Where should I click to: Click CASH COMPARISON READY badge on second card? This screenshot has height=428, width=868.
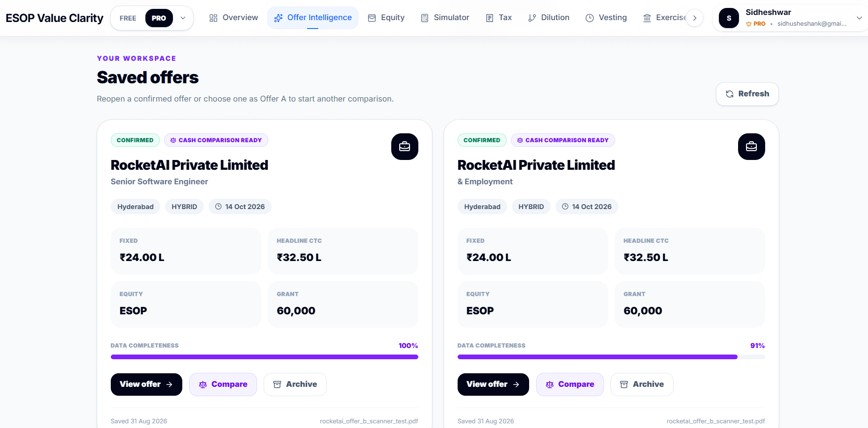pyautogui.click(x=563, y=140)
